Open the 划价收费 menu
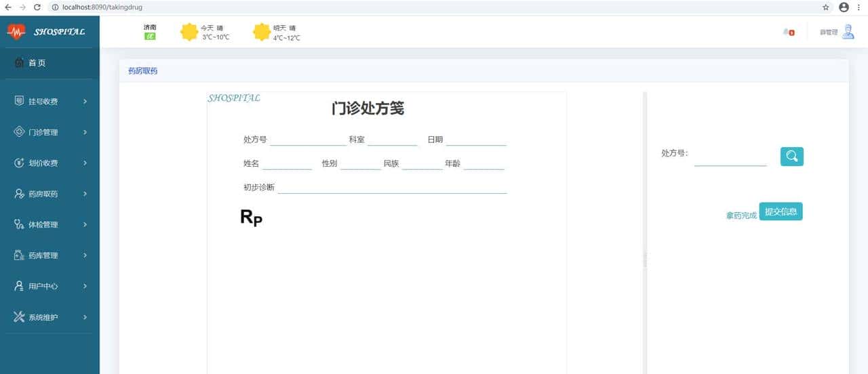 [x=50, y=163]
